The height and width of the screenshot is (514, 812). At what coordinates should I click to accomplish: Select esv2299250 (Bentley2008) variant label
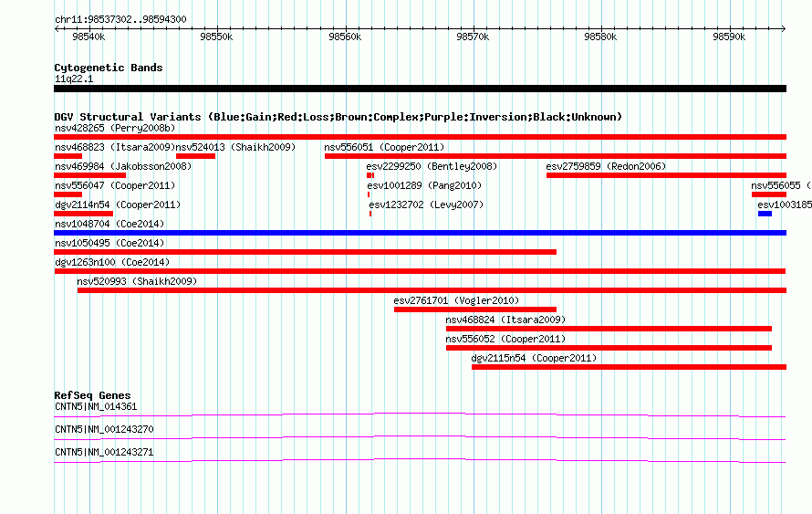point(432,166)
